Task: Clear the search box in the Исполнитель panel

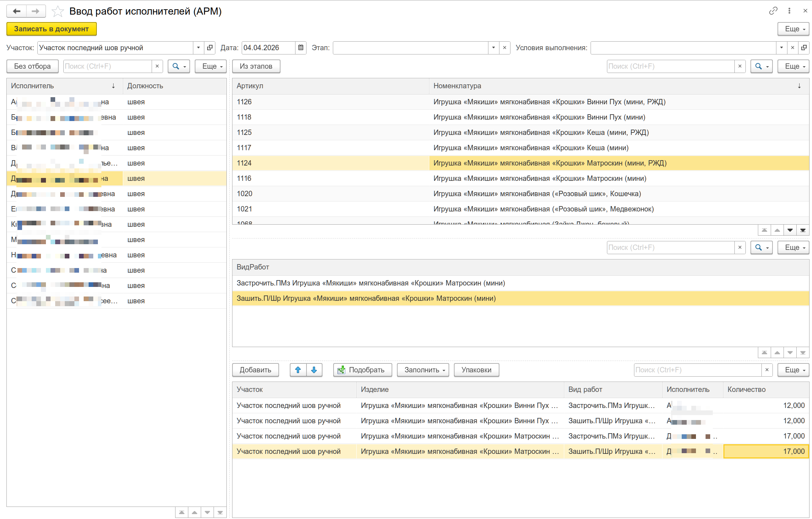Action: pos(157,66)
